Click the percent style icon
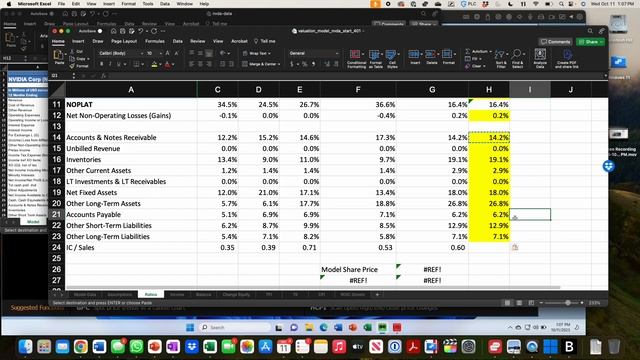The image size is (640, 360). point(304,64)
